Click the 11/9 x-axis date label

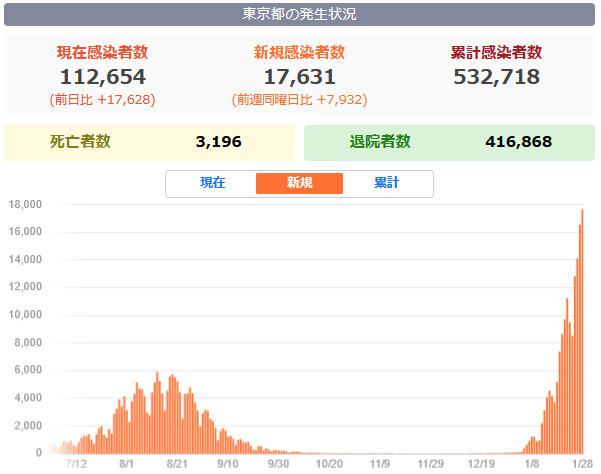[380, 464]
